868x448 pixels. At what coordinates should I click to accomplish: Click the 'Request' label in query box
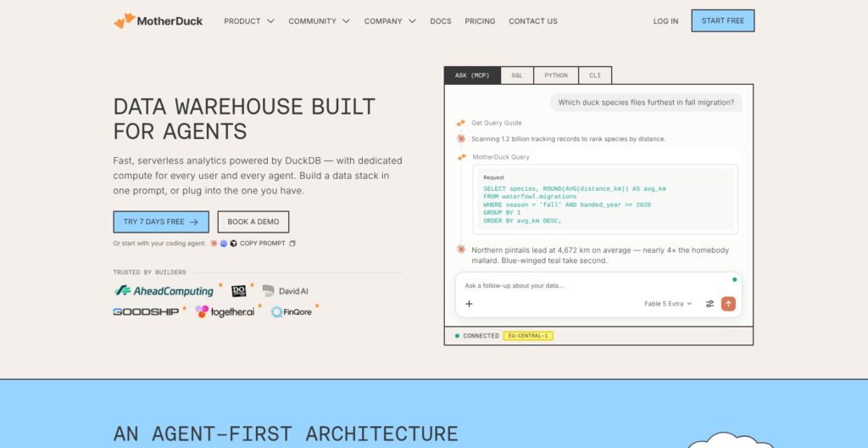pos(494,178)
